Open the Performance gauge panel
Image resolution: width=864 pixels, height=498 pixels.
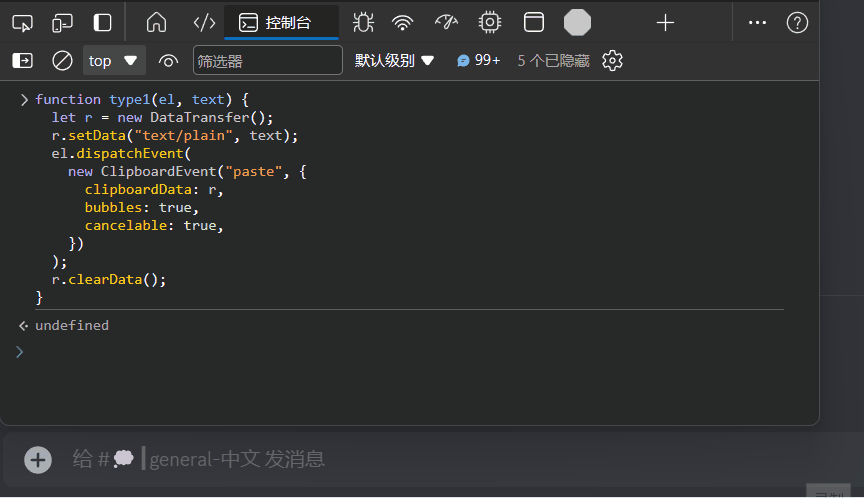(x=446, y=22)
